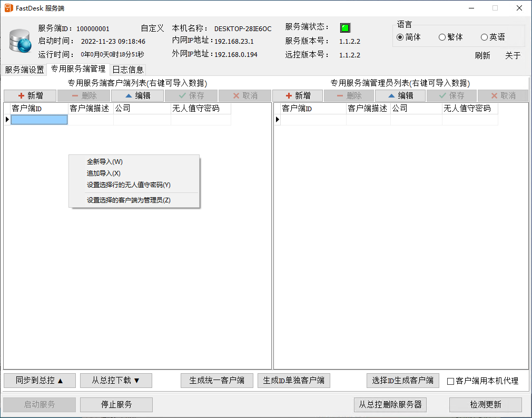The width and height of the screenshot is (532, 418).
Task: Click the server database globe icon
Action: coord(19,41)
